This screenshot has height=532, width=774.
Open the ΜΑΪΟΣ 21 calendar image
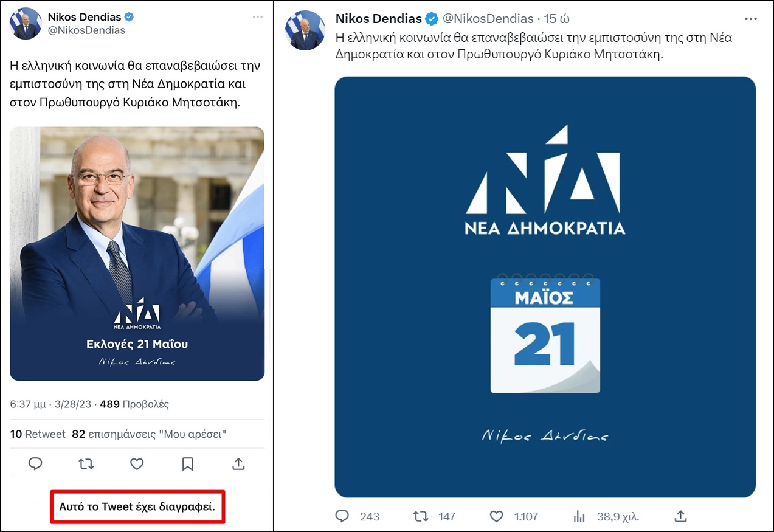[x=545, y=286]
